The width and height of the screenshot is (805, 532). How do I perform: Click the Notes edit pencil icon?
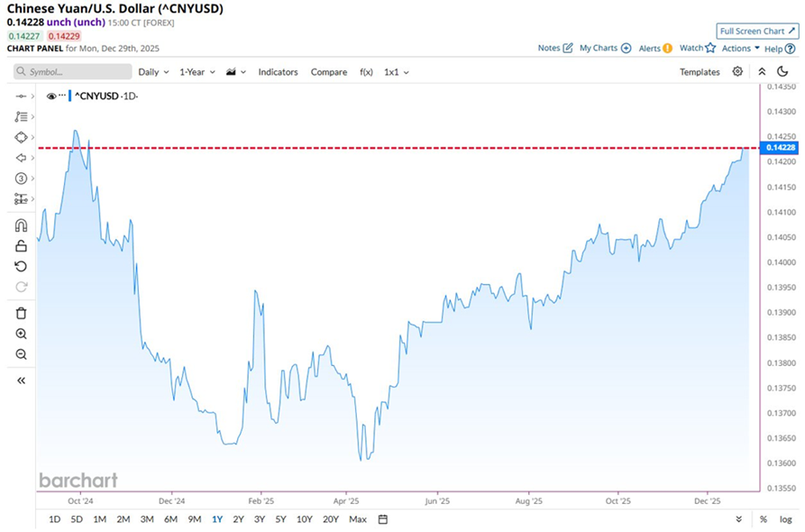coord(568,48)
